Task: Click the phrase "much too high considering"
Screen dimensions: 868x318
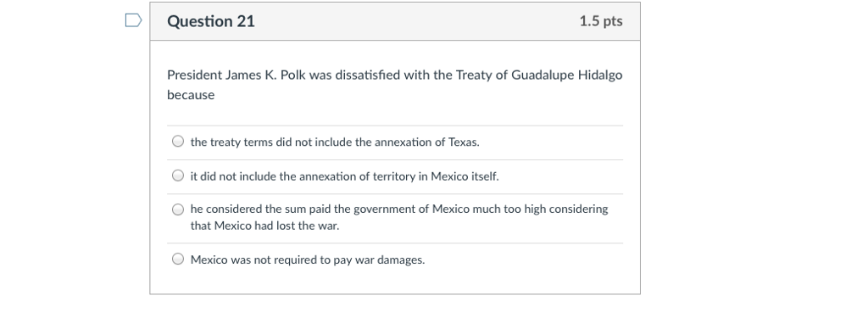Action: pos(542,209)
